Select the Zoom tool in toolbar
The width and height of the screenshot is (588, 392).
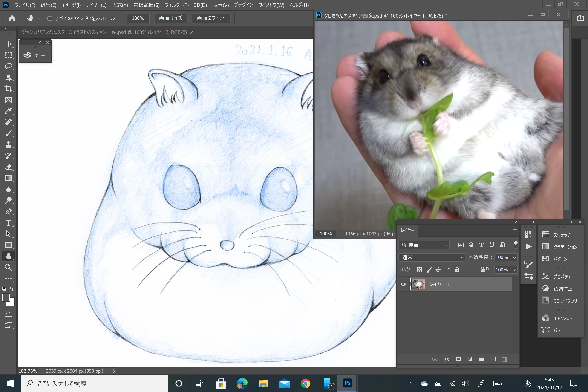pos(8,268)
